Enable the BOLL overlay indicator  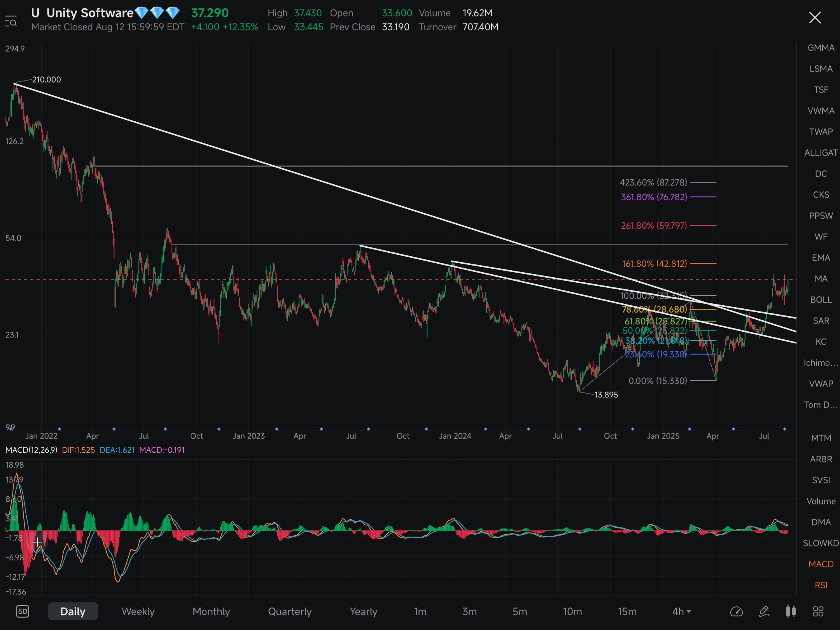821,300
